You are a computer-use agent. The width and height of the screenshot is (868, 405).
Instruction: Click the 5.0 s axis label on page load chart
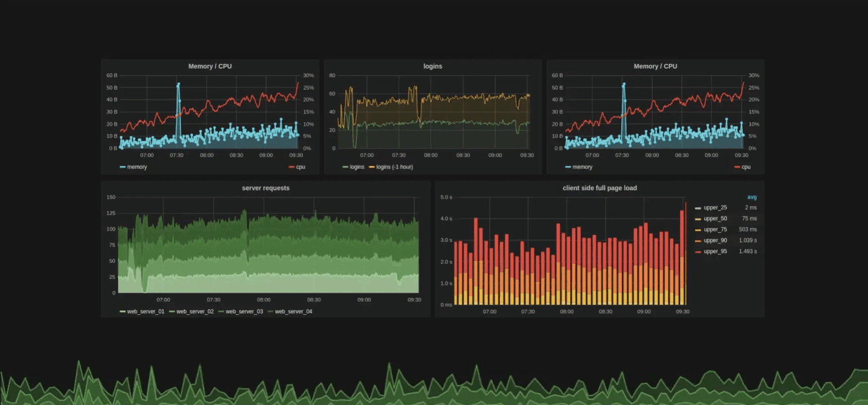[446, 197]
